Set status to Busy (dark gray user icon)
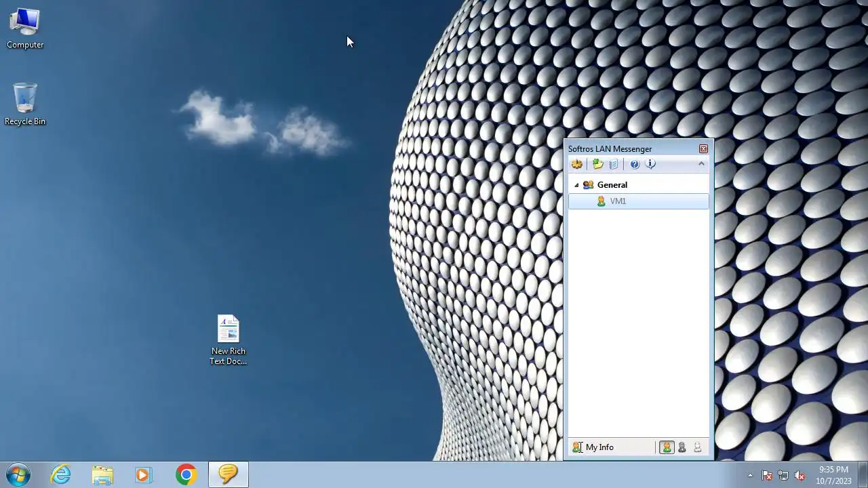The height and width of the screenshot is (488, 868). (682, 447)
